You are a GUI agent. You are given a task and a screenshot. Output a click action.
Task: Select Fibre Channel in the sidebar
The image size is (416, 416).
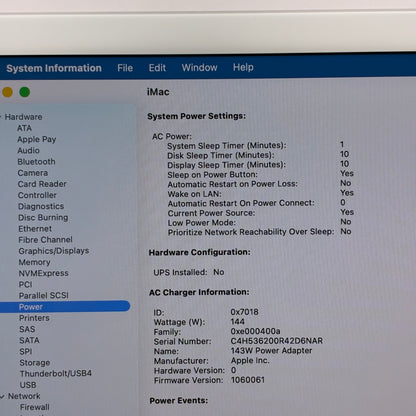click(x=45, y=240)
